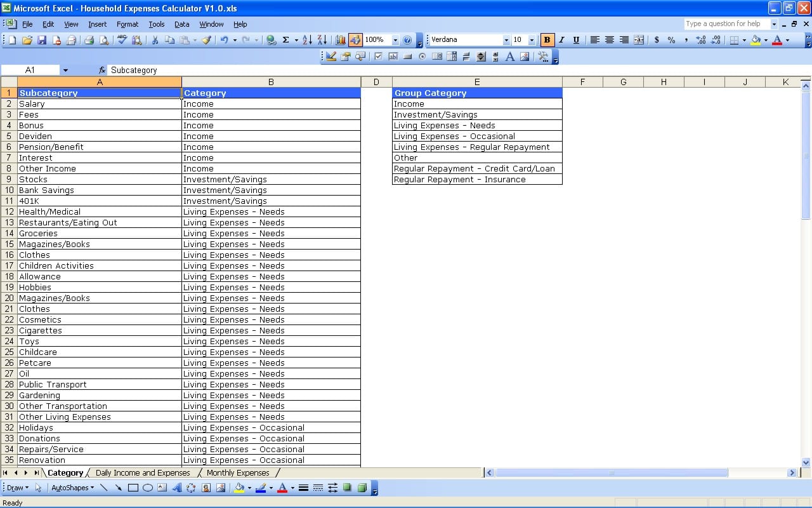The image size is (812, 508).
Task: Select the Oval shape tool
Action: 147,488
